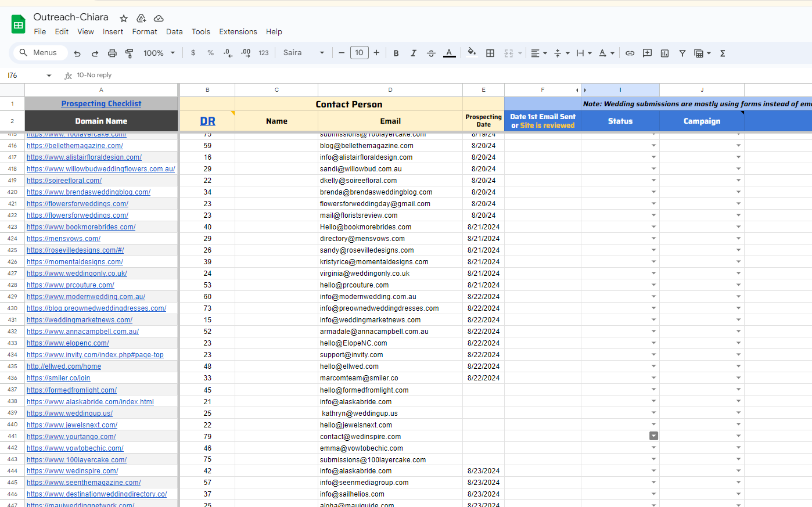Open the Borders tool

click(x=490, y=53)
